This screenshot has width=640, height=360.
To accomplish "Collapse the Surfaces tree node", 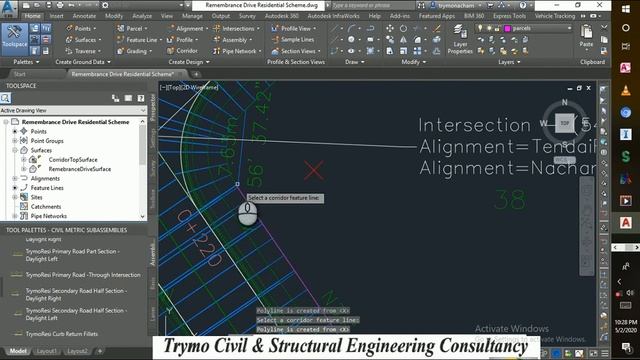I will pos(15,150).
